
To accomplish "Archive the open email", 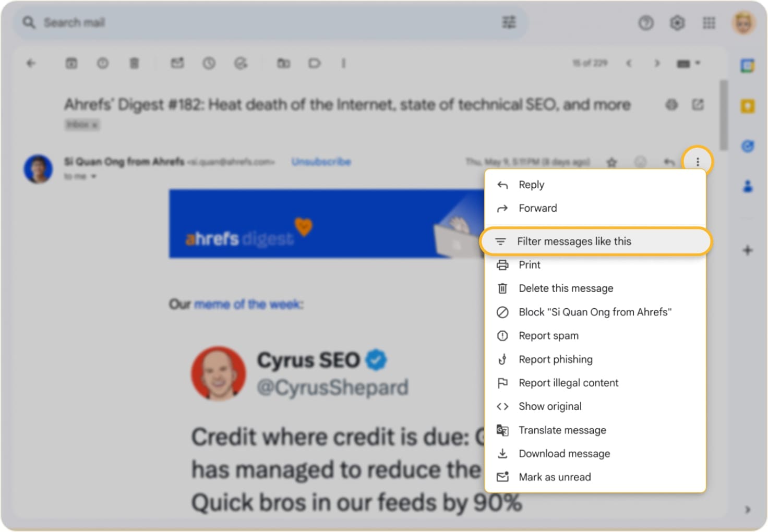I will click(71, 63).
